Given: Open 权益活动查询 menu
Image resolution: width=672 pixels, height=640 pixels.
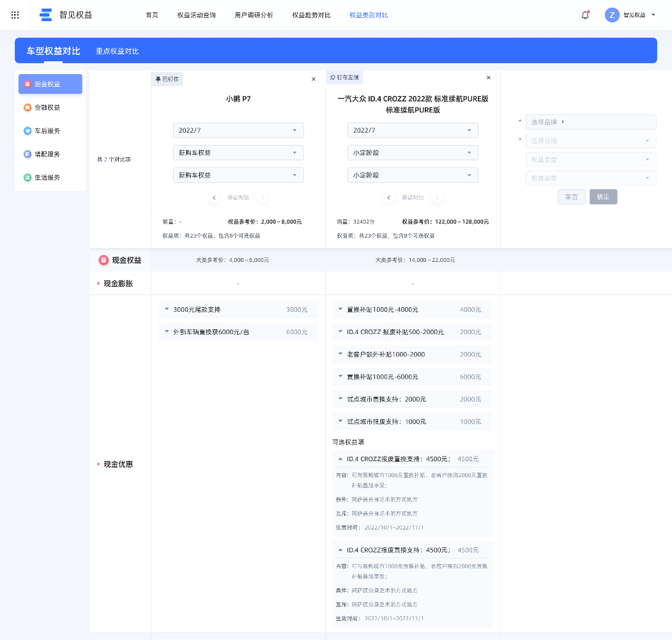Looking at the screenshot, I should click(196, 15).
